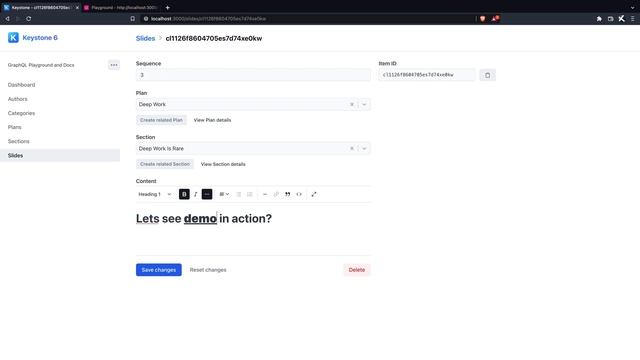Open the Brave rewards notification icon

(495, 18)
